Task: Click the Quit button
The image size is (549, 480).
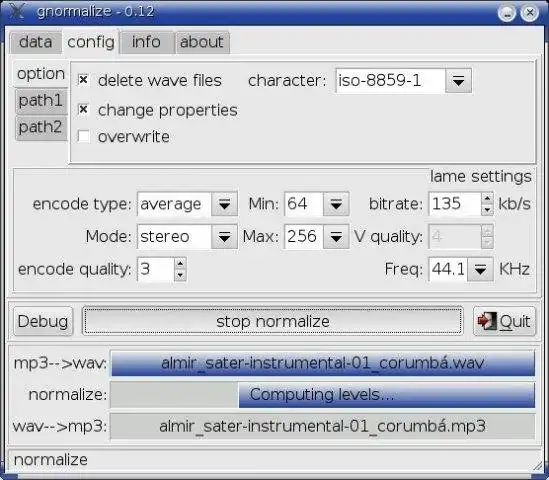Action: [504, 321]
